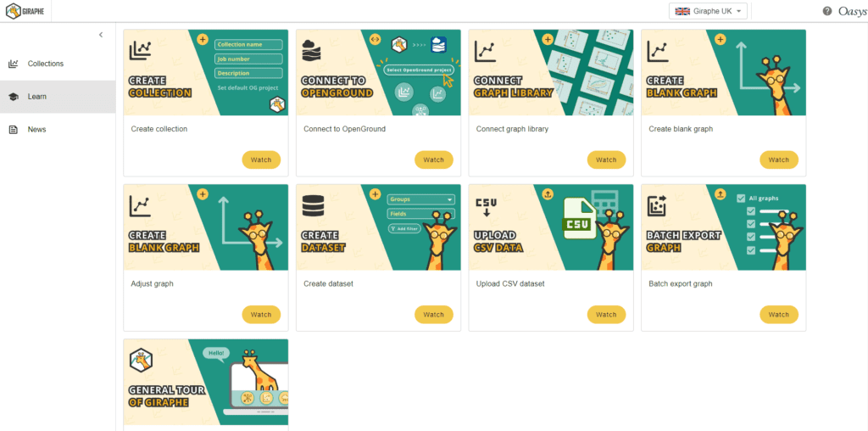Click the Learn graduation cap icon
Screen dimensions: 868x431
tap(14, 97)
